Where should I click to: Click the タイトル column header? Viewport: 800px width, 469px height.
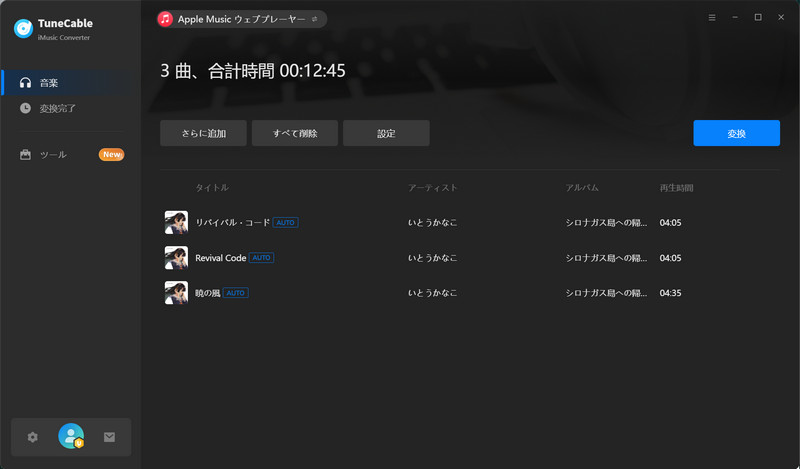point(212,188)
